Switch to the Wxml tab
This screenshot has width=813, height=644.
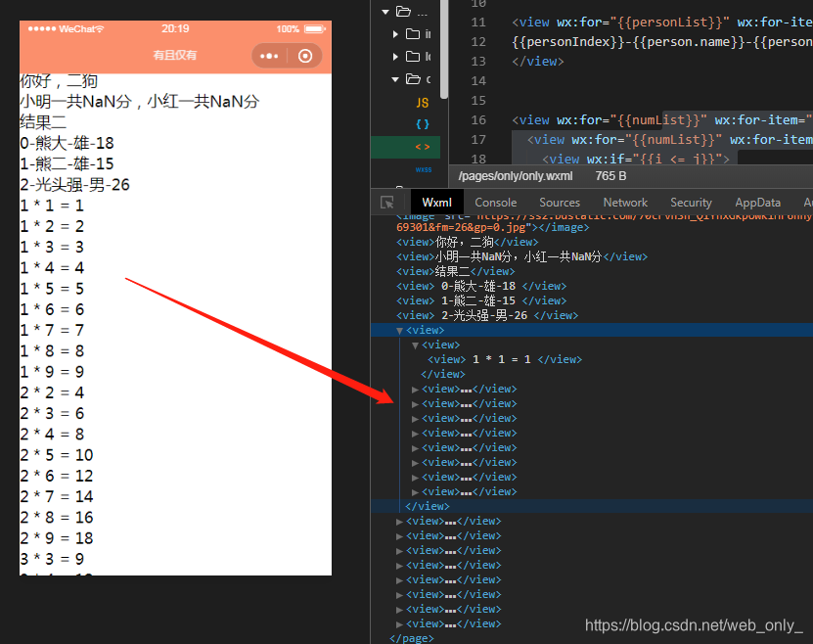(436, 203)
